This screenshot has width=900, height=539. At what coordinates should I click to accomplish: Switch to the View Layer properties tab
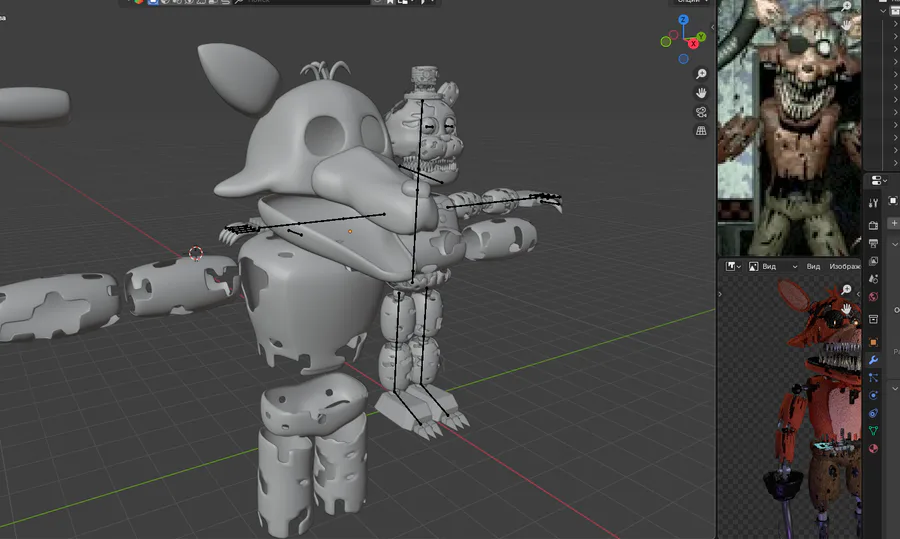pos(873,261)
